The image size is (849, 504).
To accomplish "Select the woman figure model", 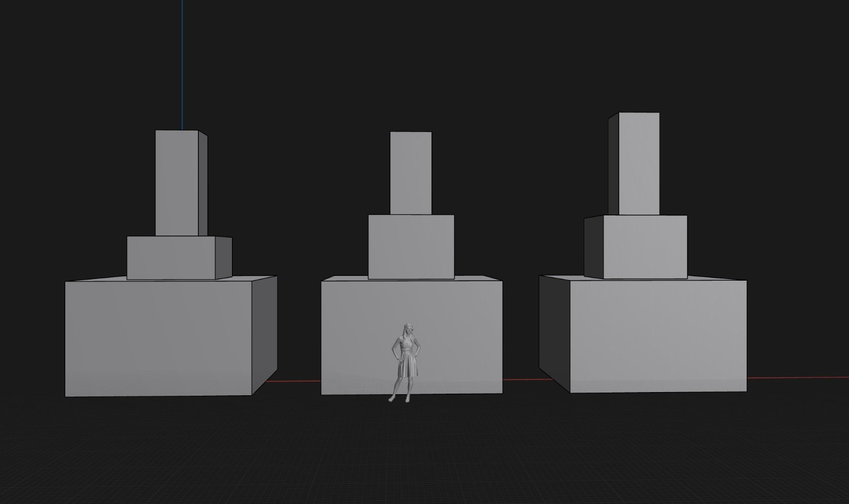I will point(406,362).
